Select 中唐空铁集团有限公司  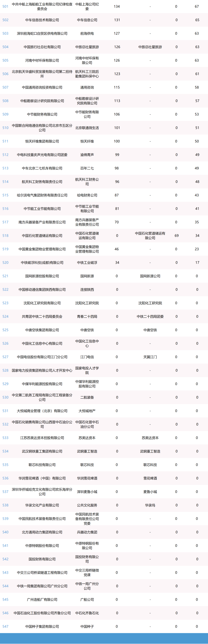click(42, 330)
